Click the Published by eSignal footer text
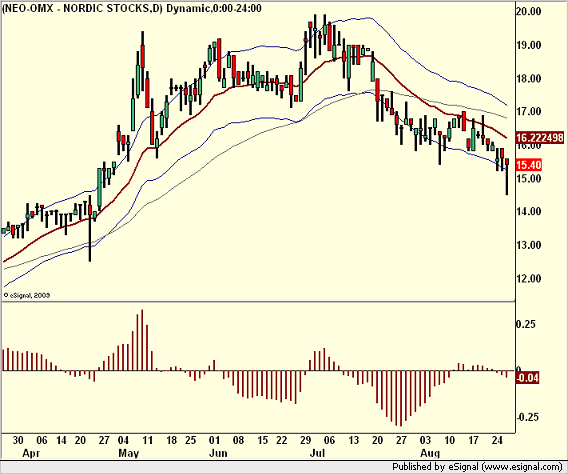This screenshot has height=474, width=568. tap(477, 467)
